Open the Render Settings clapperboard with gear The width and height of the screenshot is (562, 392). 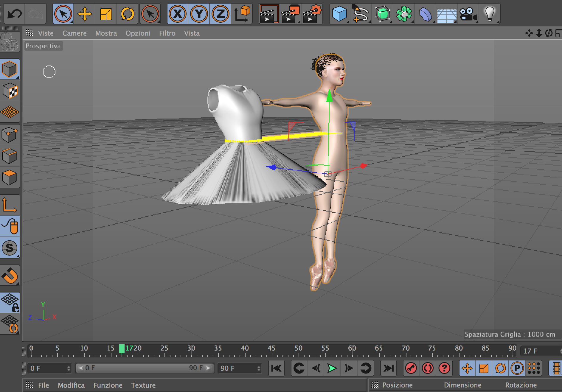(x=312, y=14)
